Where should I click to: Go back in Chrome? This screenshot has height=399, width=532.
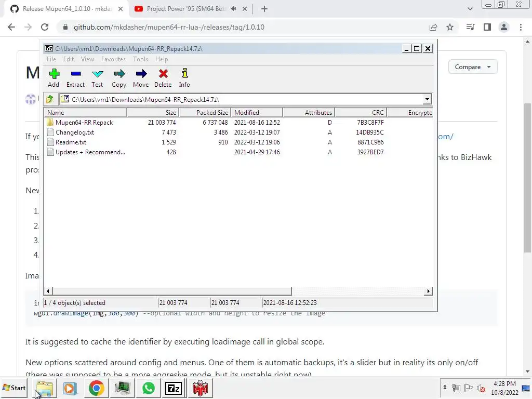click(x=11, y=27)
